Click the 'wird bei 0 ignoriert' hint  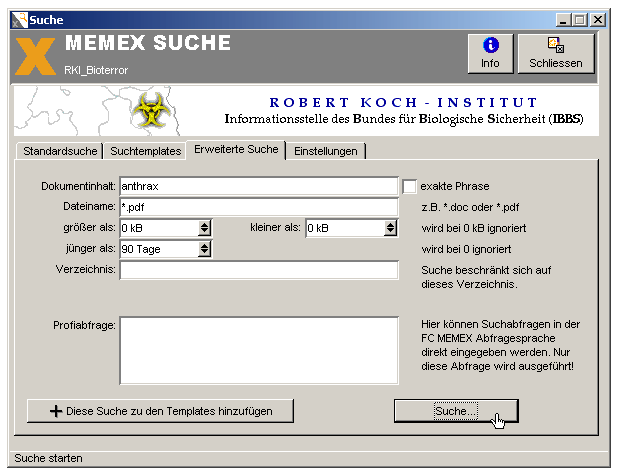[466, 249]
